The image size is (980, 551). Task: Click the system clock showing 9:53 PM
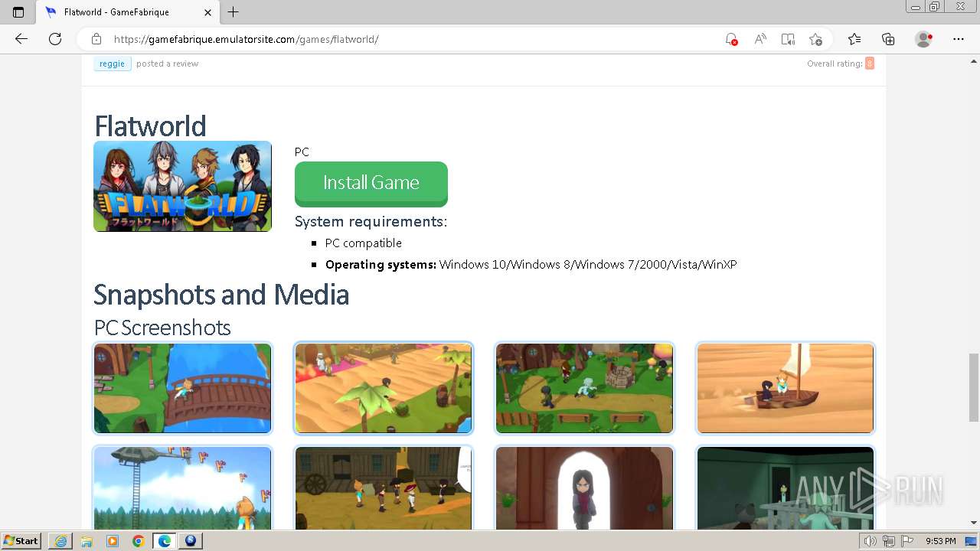coord(941,541)
